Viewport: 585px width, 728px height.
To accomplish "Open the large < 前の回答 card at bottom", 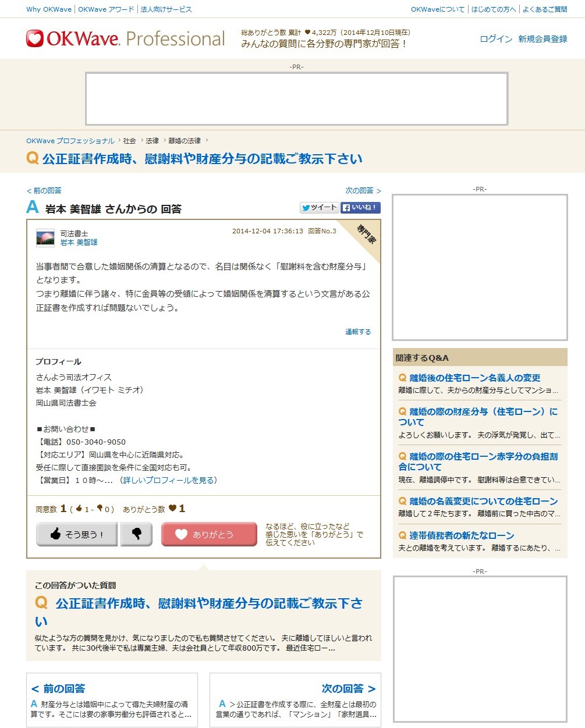I will 112,700.
